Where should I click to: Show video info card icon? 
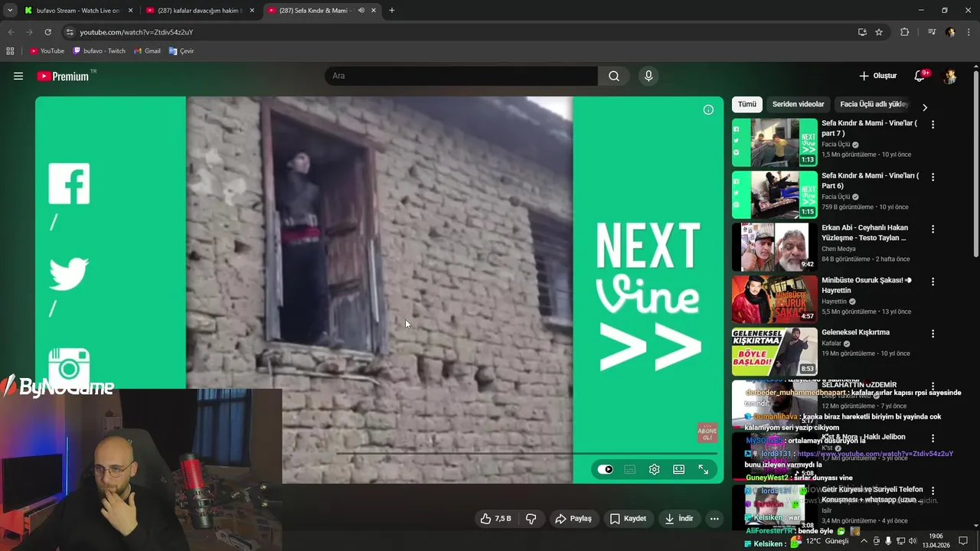(x=708, y=109)
